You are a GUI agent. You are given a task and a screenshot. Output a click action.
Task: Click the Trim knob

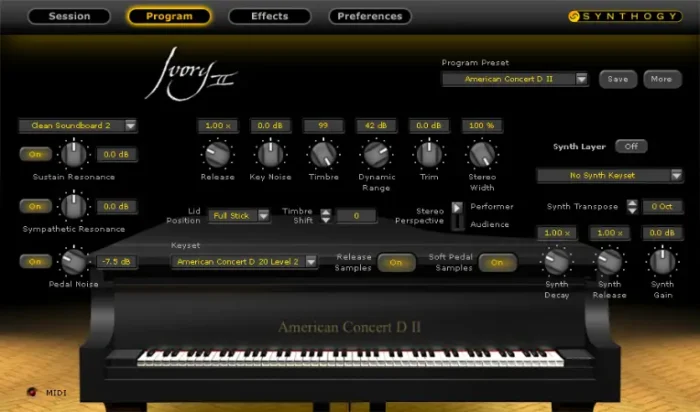click(429, 154)
